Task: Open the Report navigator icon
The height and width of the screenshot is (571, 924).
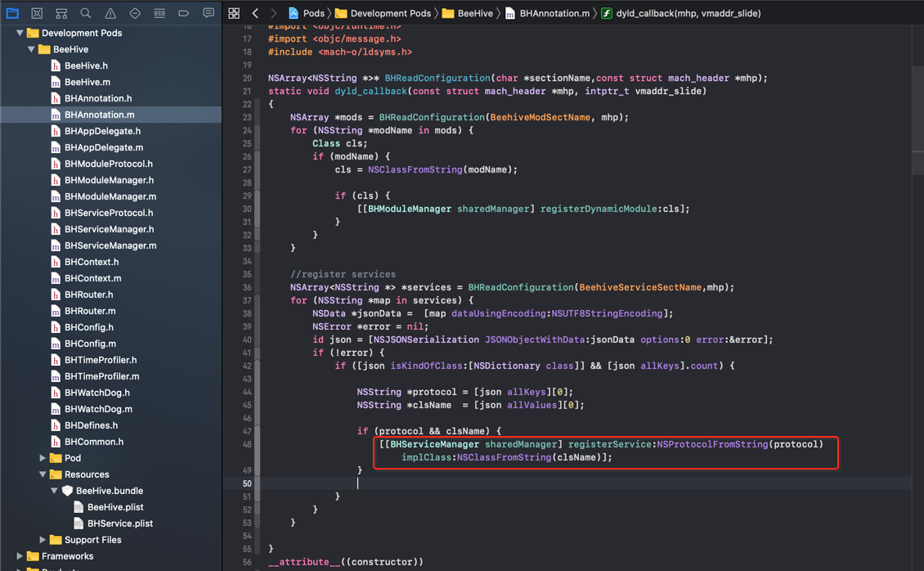Action: 208,13
